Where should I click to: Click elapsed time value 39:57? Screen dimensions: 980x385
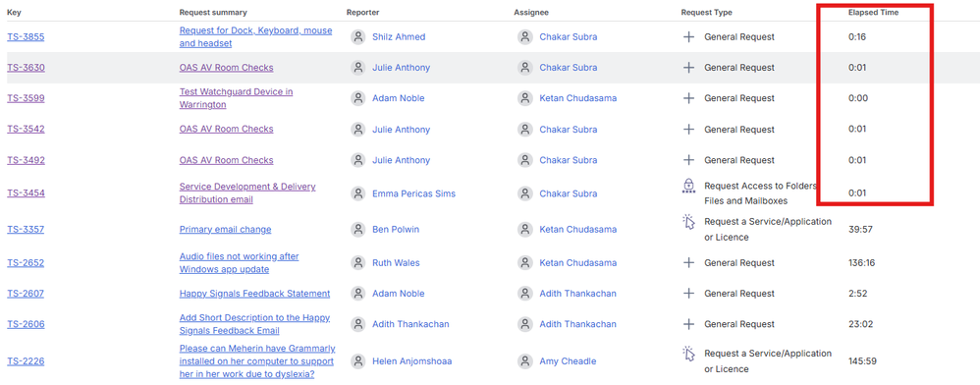tap(860, 230)
